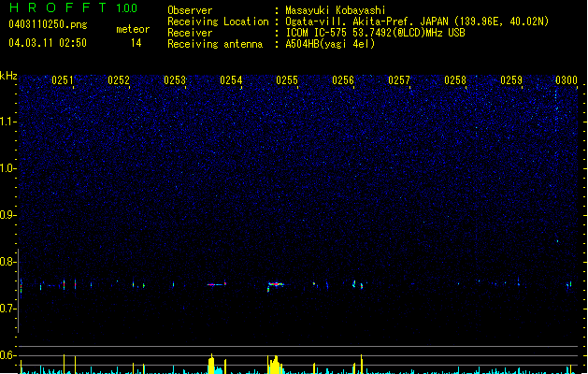The width and height of the screenshot is (588, 374).
Task: Click the observer name Masayuki Kobayashi
Action: coord(336,10)
